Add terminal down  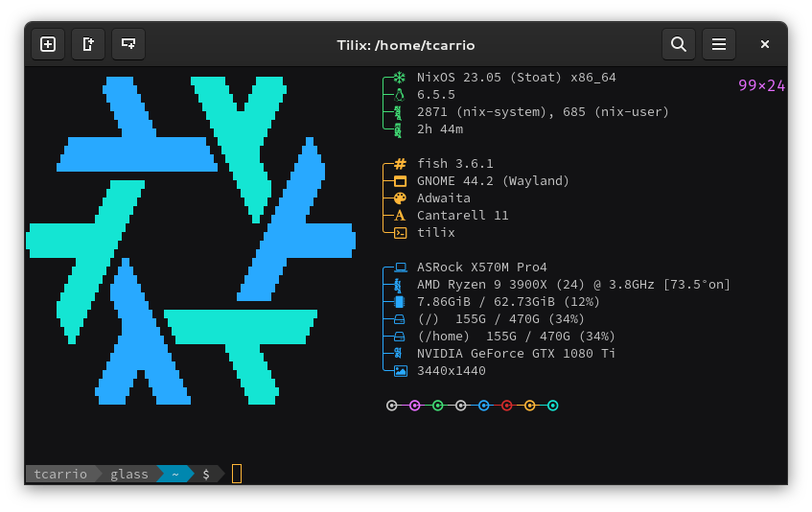[x=128, y=44]
